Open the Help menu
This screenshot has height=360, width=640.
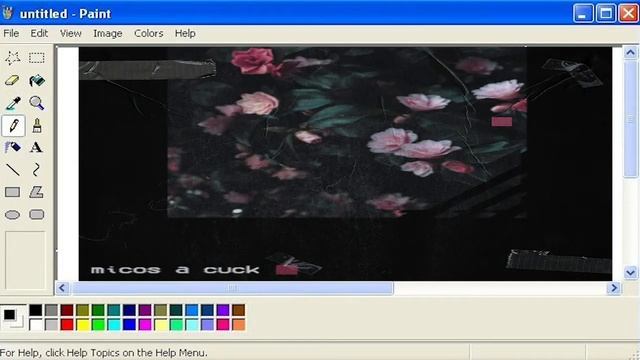(x=185, y=33)
